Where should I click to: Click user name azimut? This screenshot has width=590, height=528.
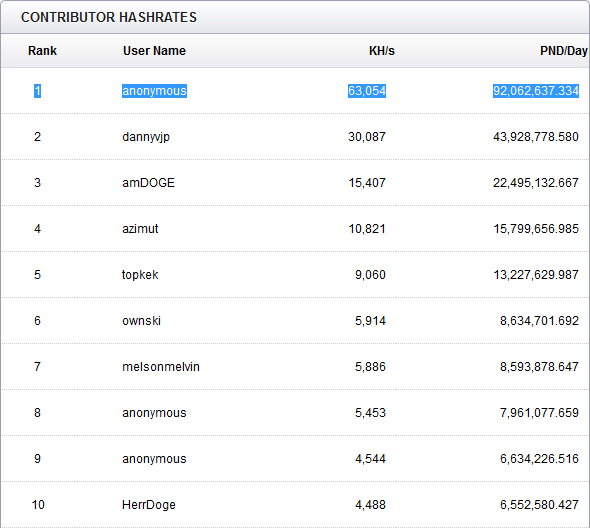[140, 229]
